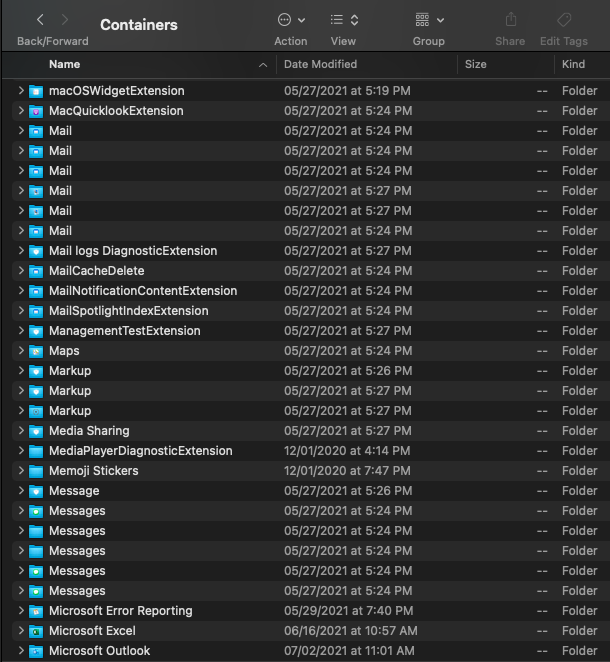
Task: Click the Microsoft Error Reporting name text
Action: (121, 611)
